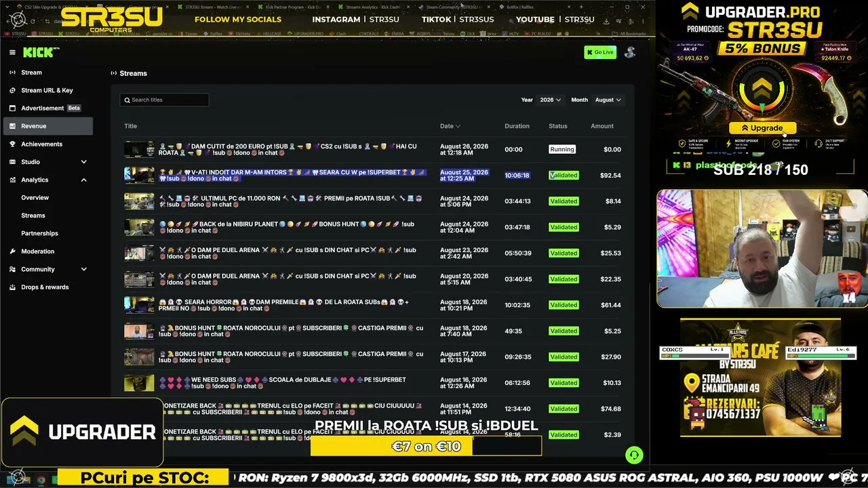Sort streams by Amount column header

tap(601, 126)
